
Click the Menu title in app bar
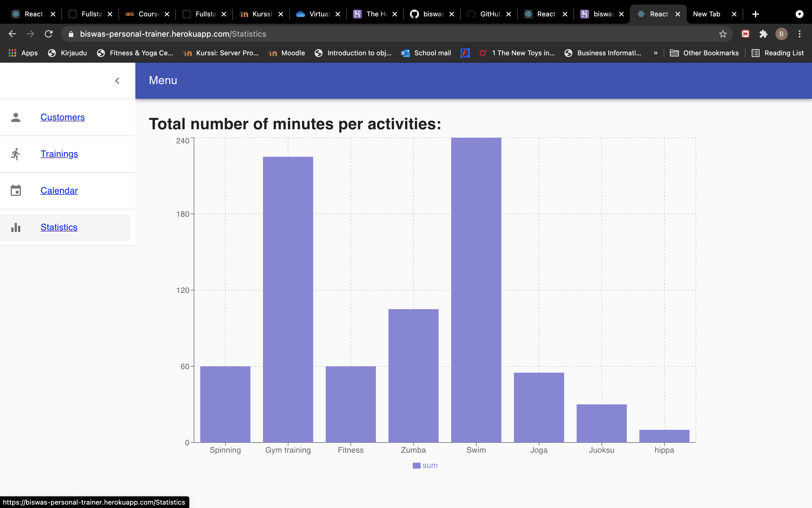[163, 80]
